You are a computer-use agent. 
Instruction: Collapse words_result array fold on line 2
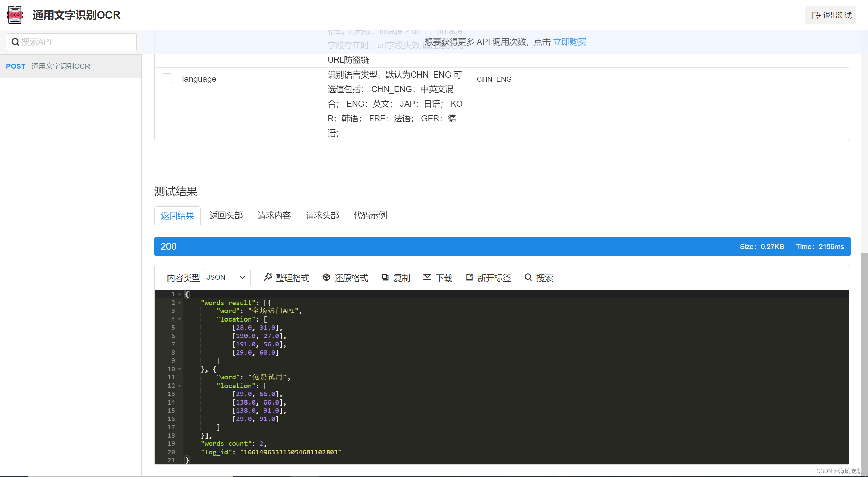click(x=180, y=303)
